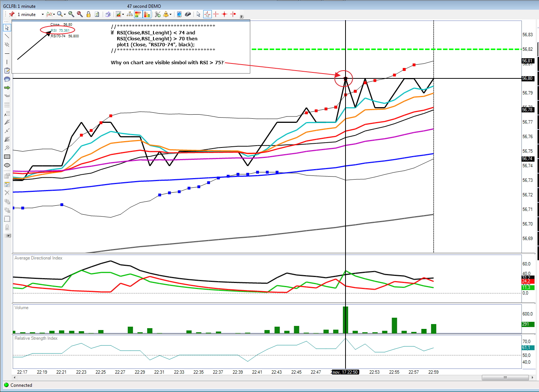The height and width of the screenshot is (392, 539).
Task: Toggle the crosshair pointer tracking mode
Action: (207, 14)
